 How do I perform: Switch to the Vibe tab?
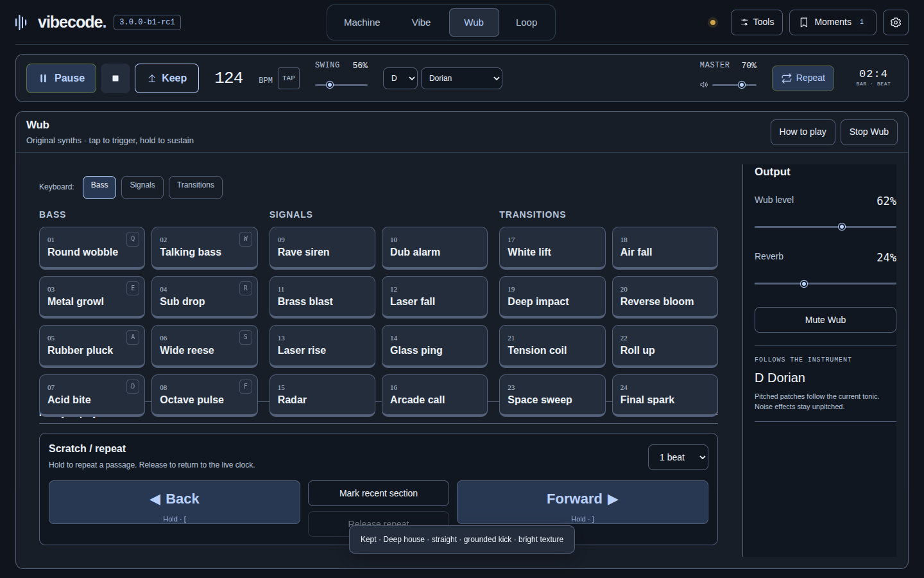(x=421, y=22)
